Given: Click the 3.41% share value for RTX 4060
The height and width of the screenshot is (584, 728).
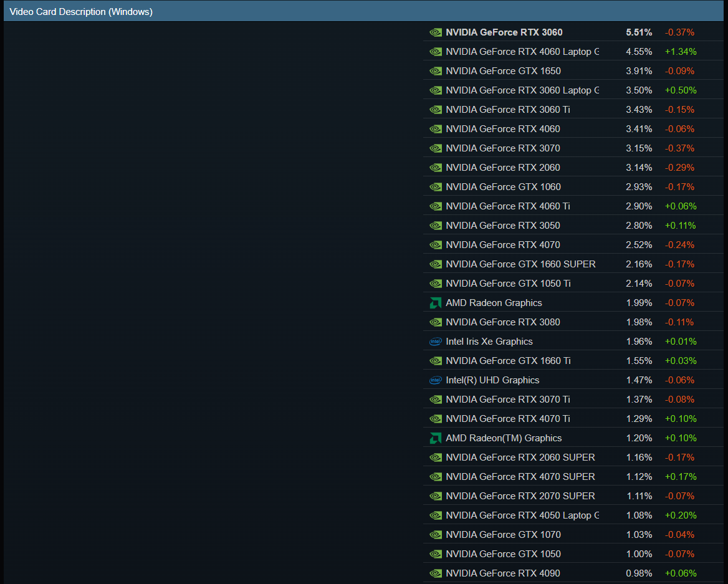Looking at the screenshot, I should (639, 129).
